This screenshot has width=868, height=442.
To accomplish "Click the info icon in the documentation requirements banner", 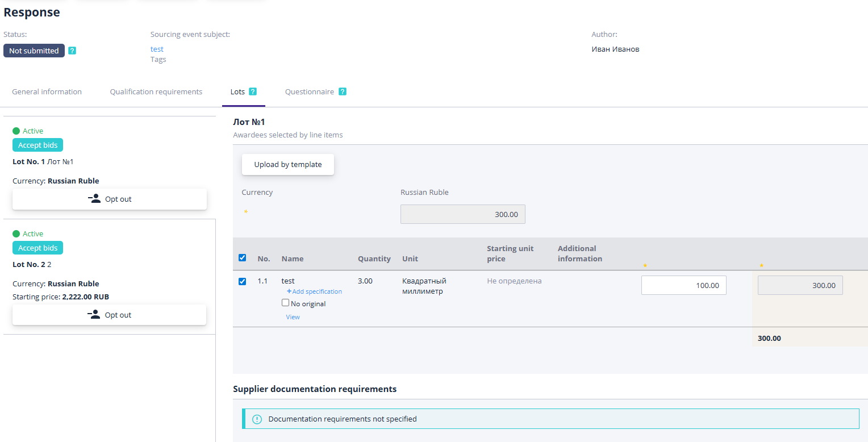I will coord(257,419).
